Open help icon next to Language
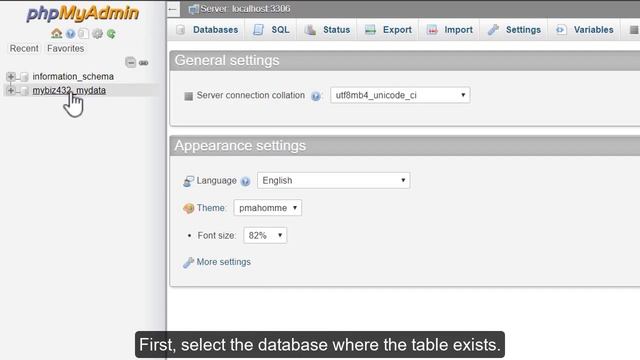The image size is (640, 360). 245,182
